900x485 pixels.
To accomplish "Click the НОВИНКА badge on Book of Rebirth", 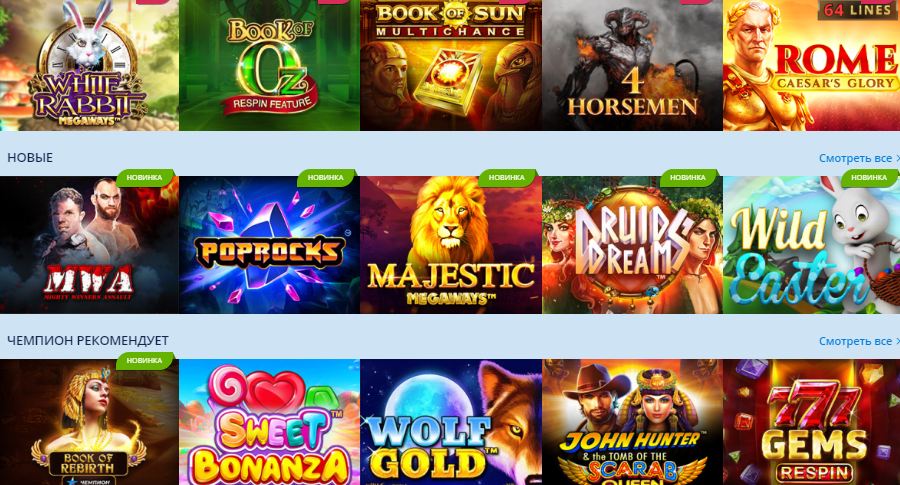I will click(x=145, y=361).
